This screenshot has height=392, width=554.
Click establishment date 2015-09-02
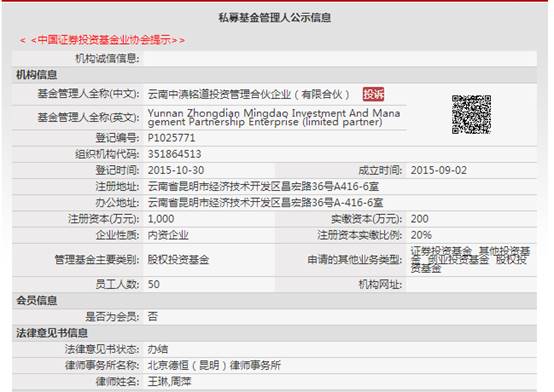click(x=438, y=170)
